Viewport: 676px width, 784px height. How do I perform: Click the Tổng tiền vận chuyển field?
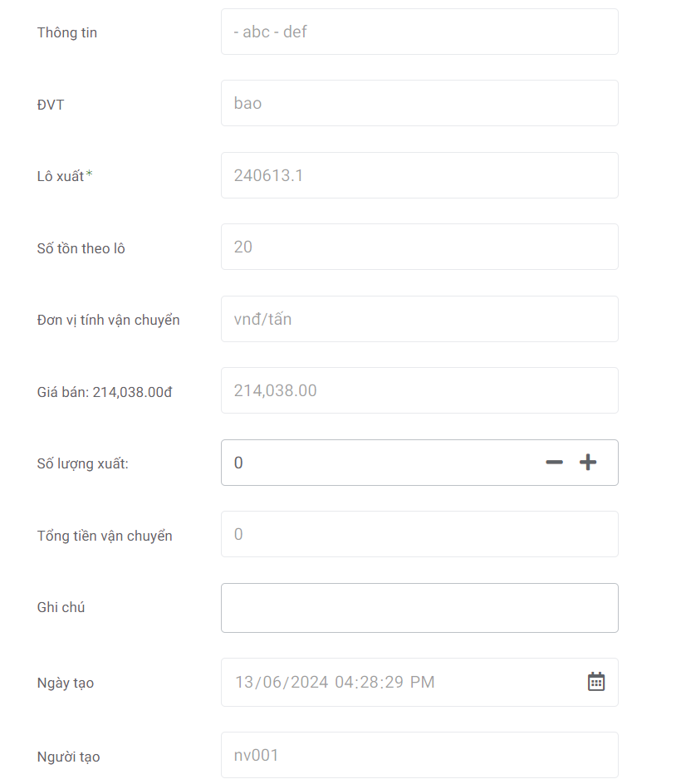click(419, 534)
